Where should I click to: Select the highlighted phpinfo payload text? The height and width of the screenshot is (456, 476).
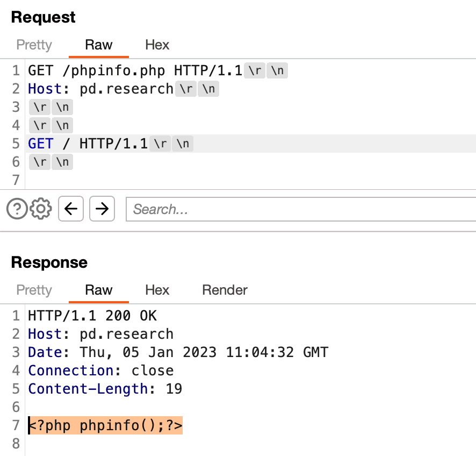105,425
